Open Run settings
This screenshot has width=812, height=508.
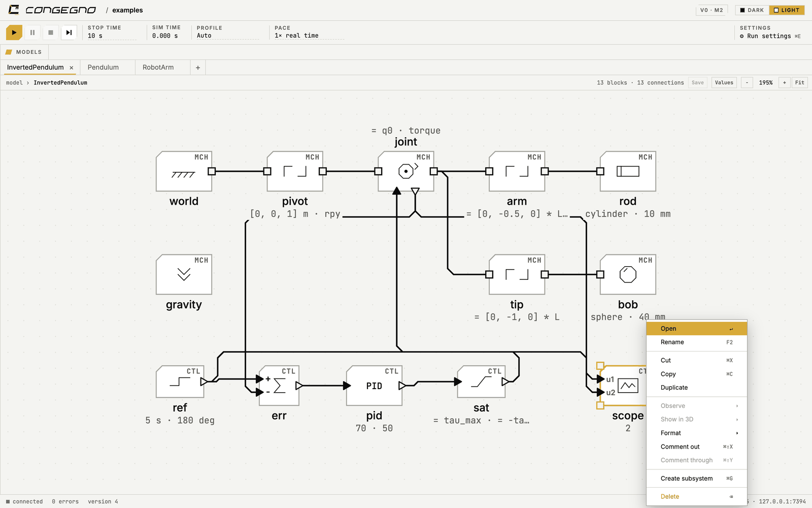coord(770,36)
